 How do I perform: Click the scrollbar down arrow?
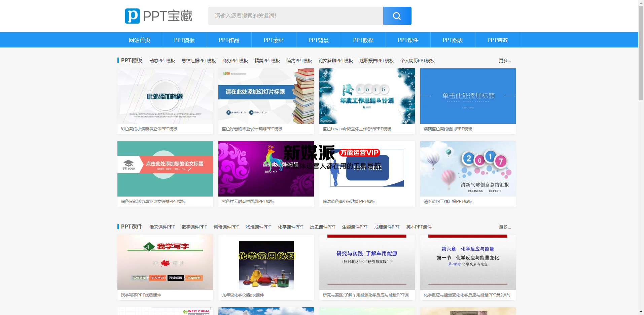click(641, 312)
